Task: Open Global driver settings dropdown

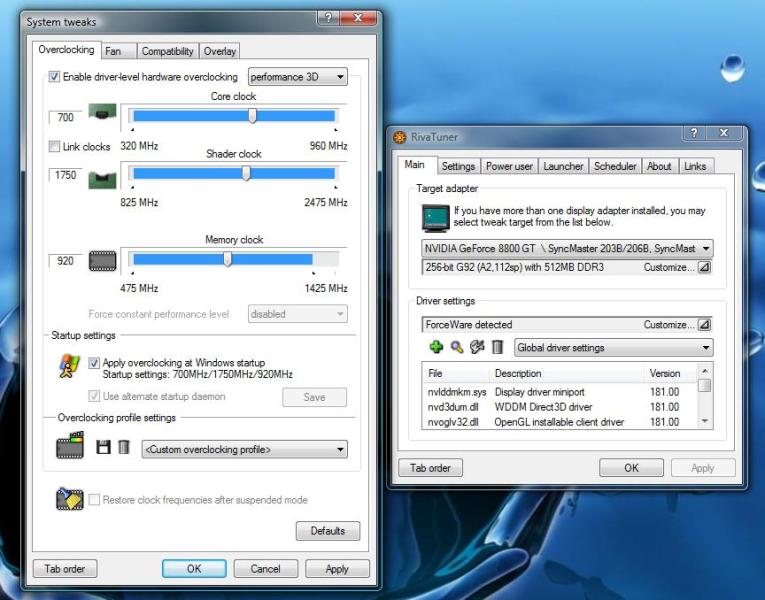Action: click(614, 347)
